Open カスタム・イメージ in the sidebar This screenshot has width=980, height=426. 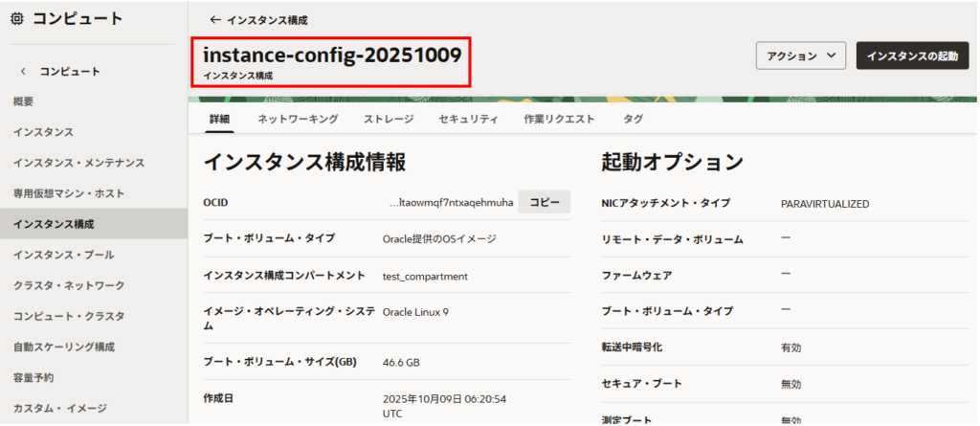59,408
